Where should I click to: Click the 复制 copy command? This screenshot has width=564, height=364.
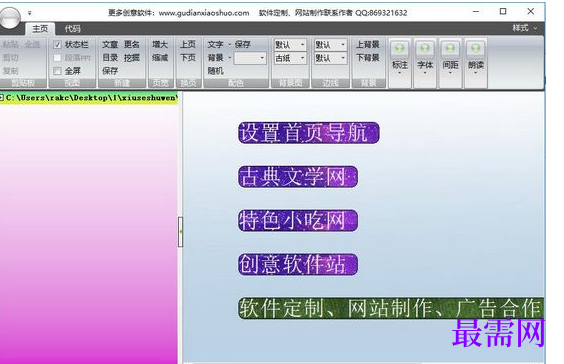(x=10, y=71)
